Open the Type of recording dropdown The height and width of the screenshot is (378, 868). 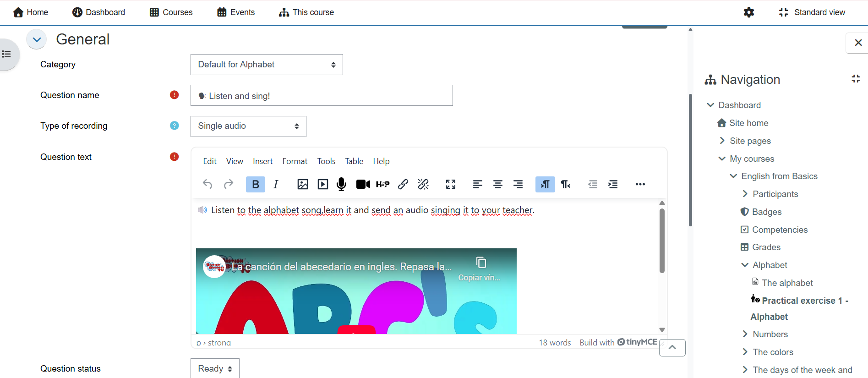[248, 126]
